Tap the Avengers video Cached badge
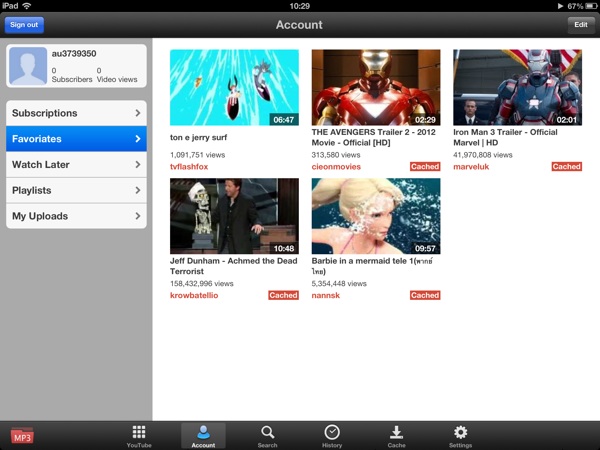The height and width of the screenshot is (450, 600). click(x=425, y=166)
